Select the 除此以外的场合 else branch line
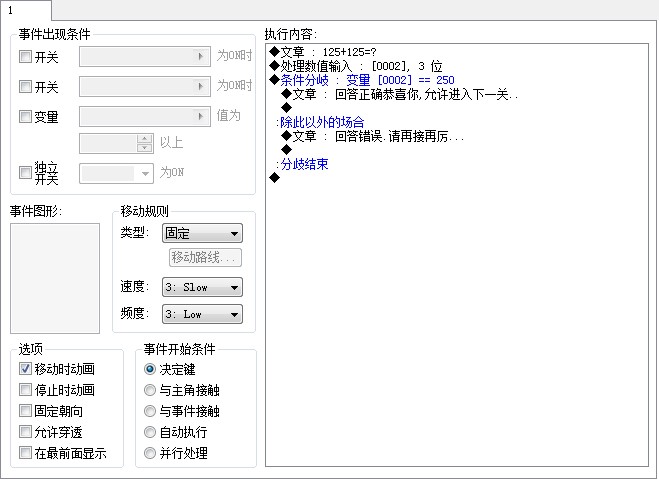Viewport: 659px width, 480px height. point(320,122)
